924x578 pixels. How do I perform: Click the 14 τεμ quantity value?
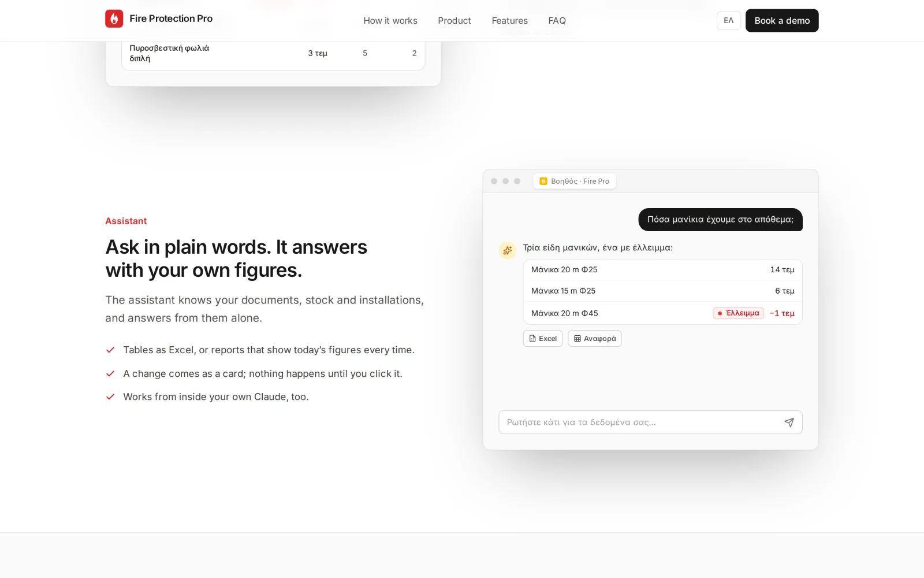point(782,270)
